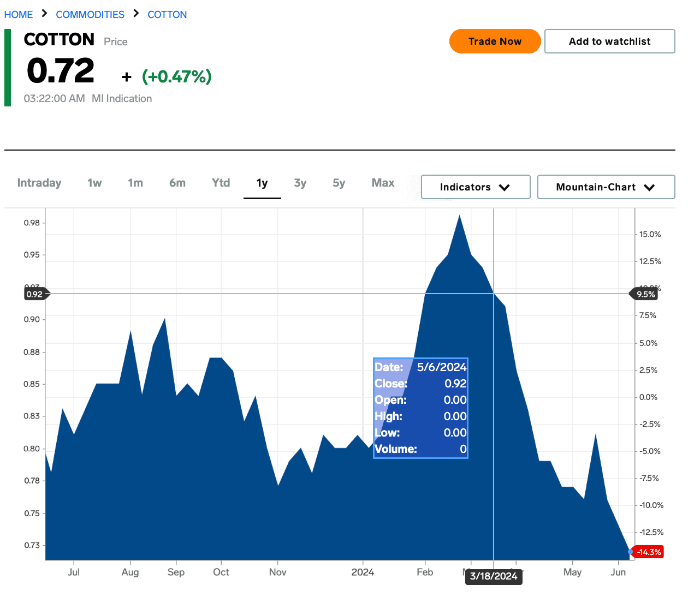The width and height of the screenshot is (700, 609).
Task: Select the 1m time range tab
Action: (x=135, y=183)
